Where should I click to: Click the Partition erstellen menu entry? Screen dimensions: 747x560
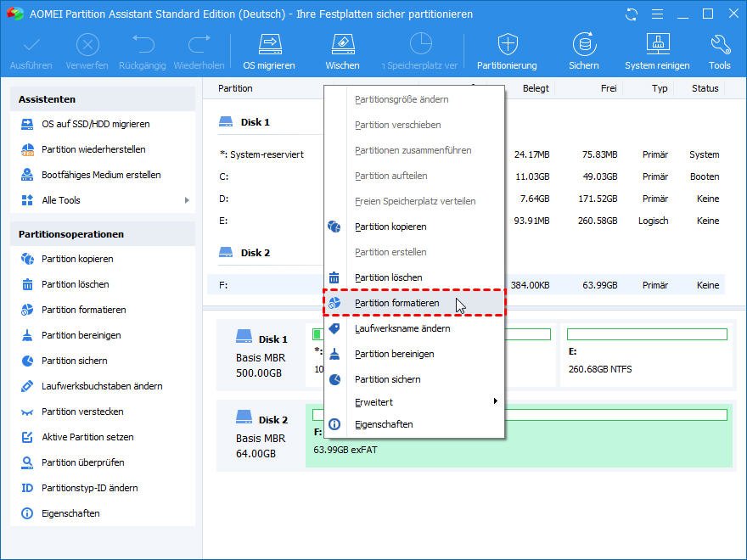[x=414, y=252]
